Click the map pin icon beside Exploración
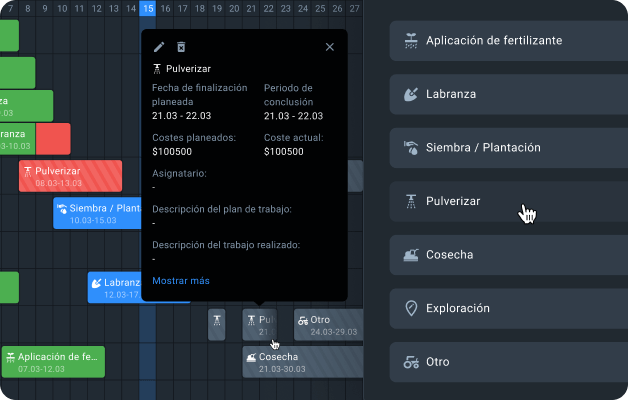 [411, 309]
